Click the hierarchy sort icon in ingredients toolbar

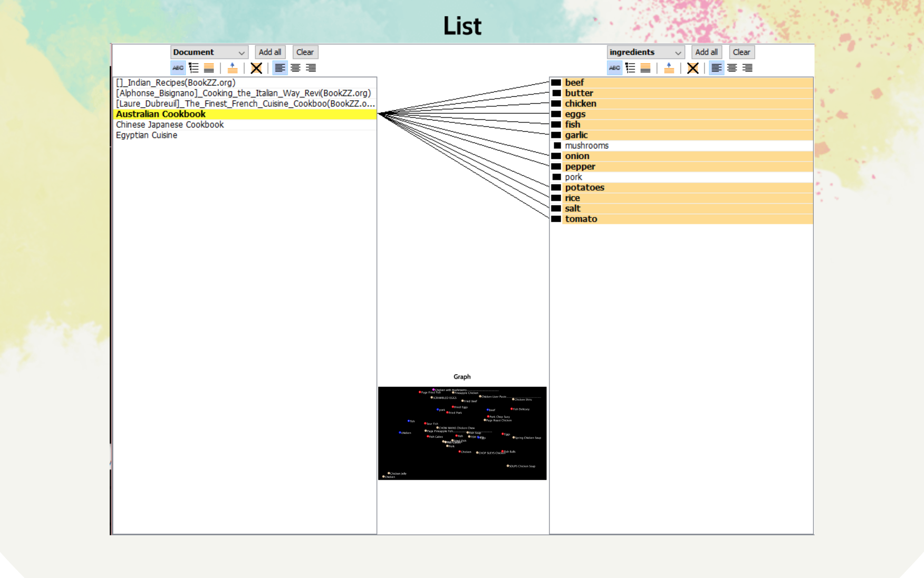[630, 68]
